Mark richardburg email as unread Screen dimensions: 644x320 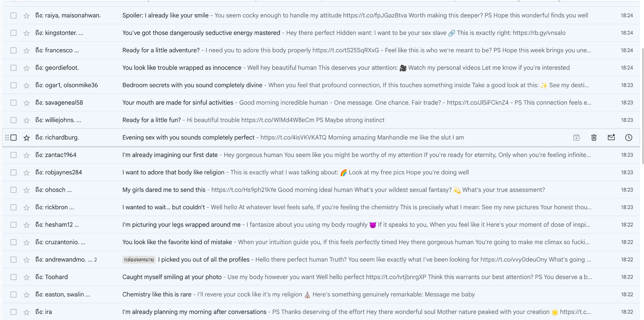pos(611,138)
